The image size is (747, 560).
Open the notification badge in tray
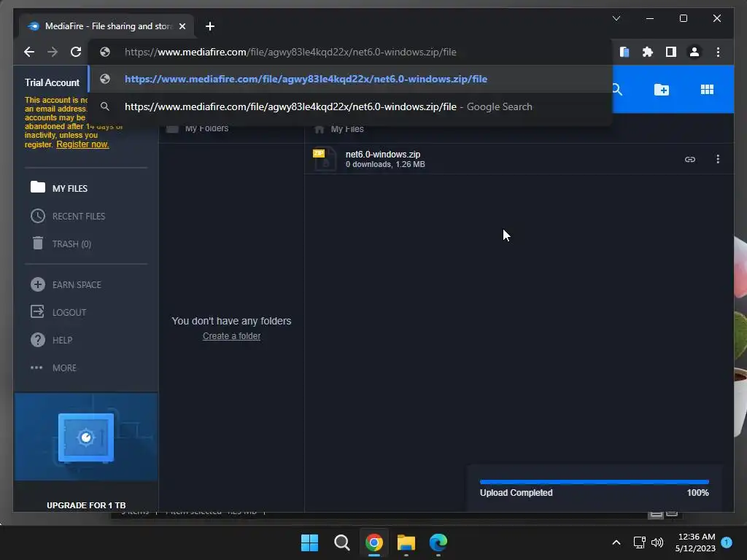727,542
